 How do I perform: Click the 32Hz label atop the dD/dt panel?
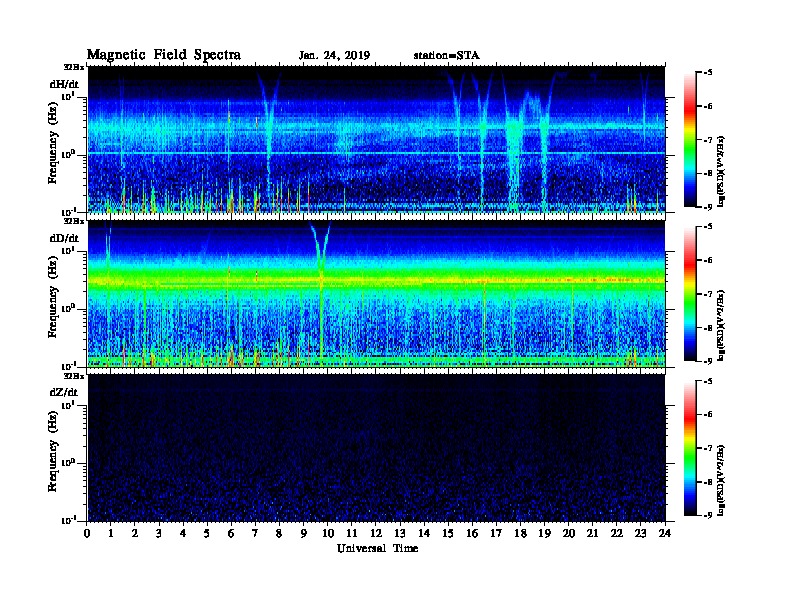point(74,221)
